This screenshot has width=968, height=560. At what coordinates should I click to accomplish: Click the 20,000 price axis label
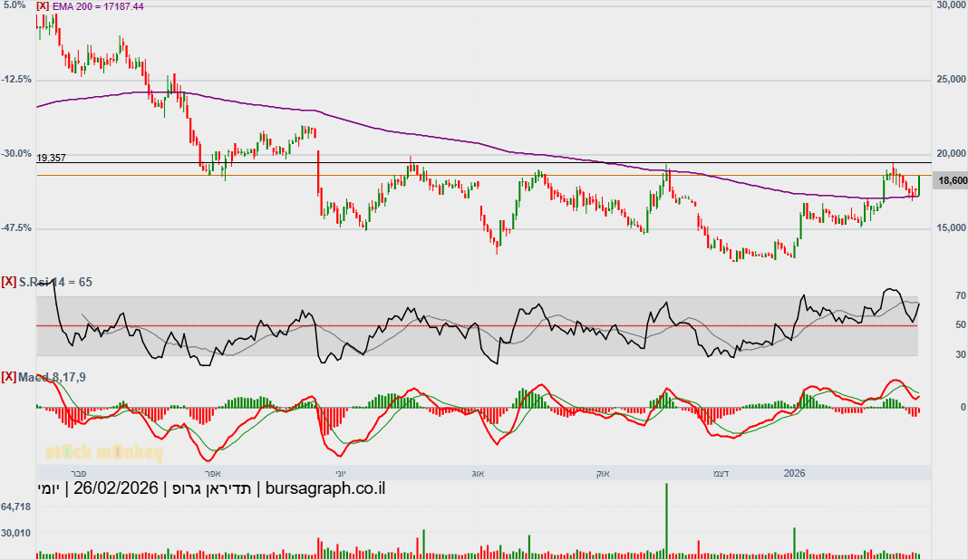951,154
